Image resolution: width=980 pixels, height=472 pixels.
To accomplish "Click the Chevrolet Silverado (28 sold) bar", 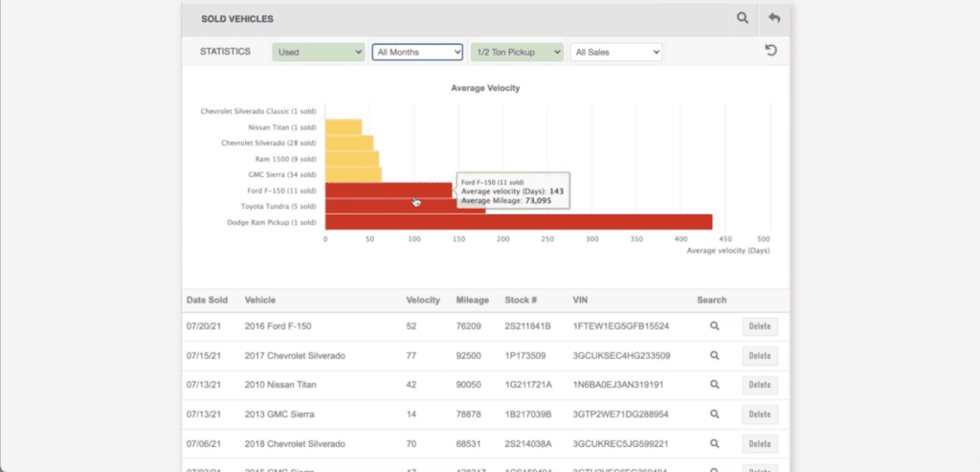I will (x=349, y=143).
